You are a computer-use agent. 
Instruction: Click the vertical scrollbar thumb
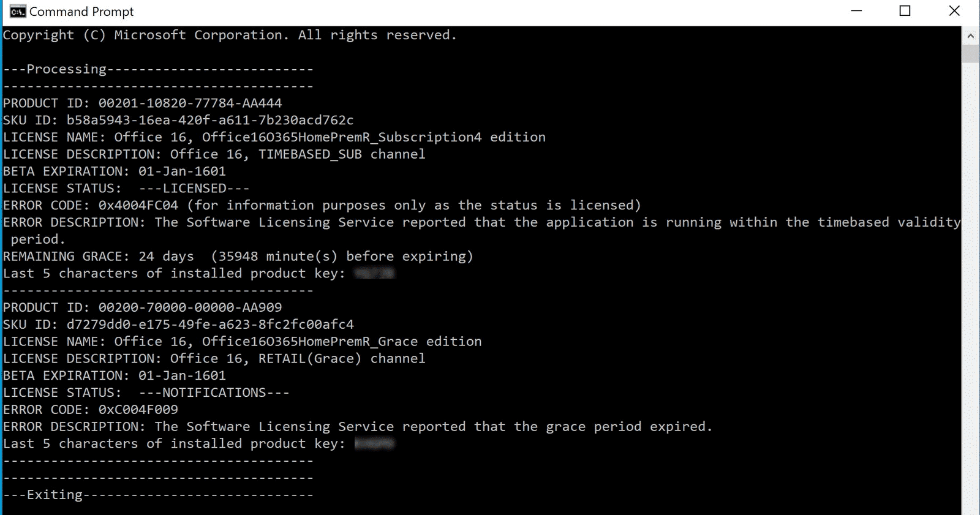[x=970, y=53]
